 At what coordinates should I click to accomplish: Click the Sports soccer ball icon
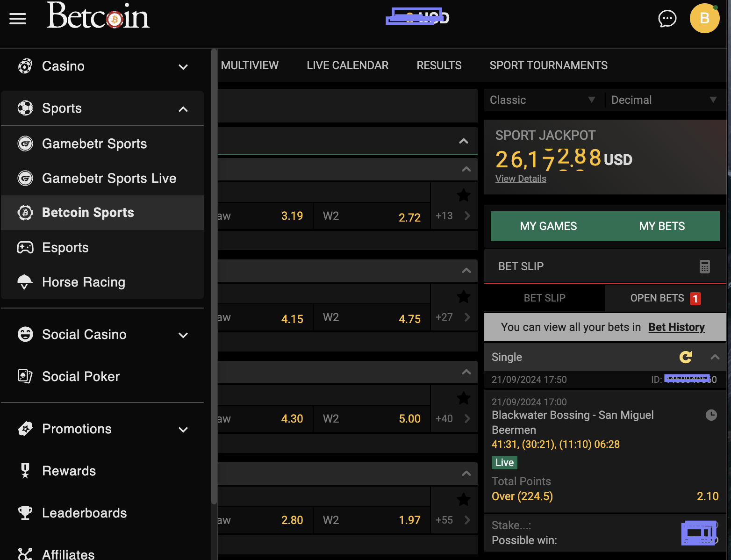pyautogui.click(x=25, y=108)
